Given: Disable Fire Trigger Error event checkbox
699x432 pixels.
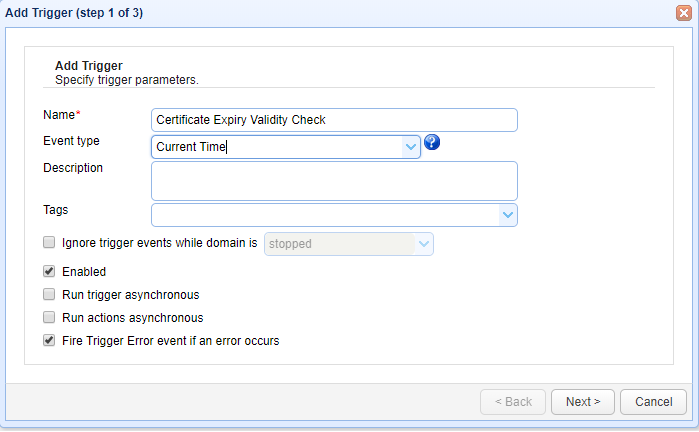Looking at the screenshot, I should coord(50,341).
